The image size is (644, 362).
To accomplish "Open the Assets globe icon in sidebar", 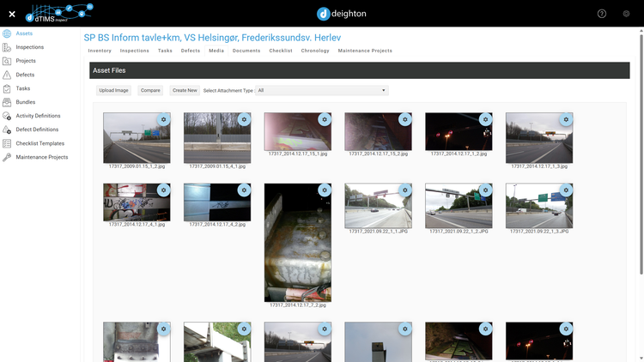I will 7,33.
